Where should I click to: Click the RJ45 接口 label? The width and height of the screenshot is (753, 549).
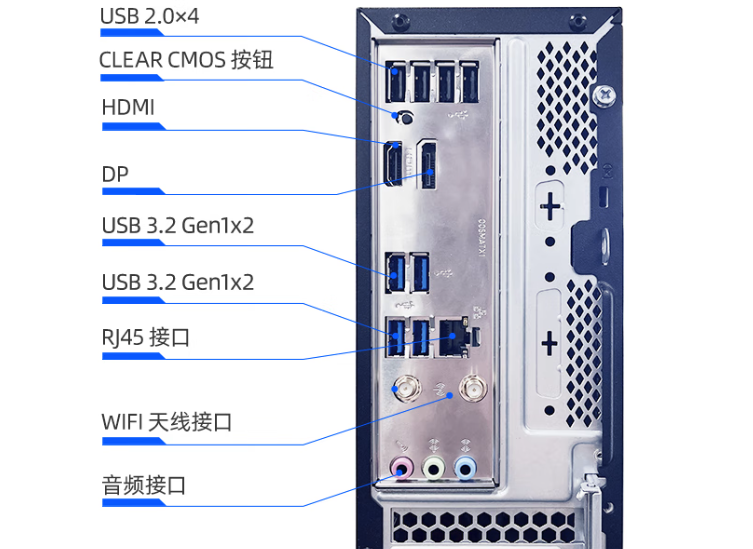pyautogui.click(x=146, y=337)
